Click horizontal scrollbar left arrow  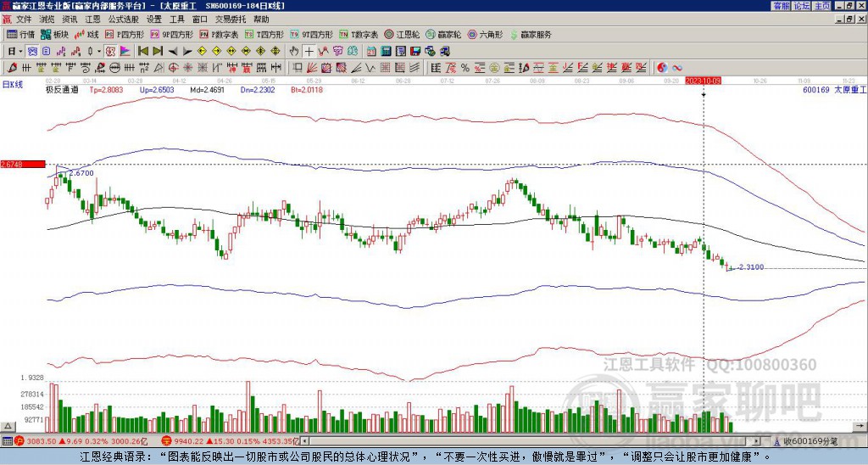(304, 441)
